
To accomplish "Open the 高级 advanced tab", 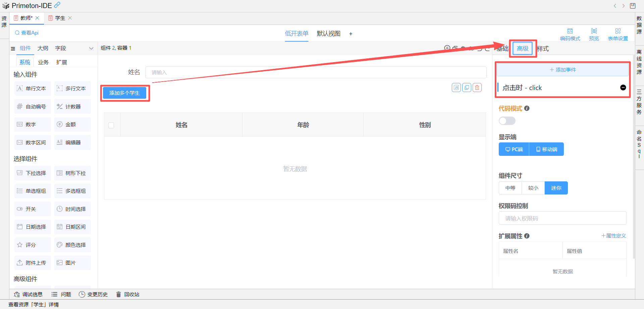I will click(523, 49).
